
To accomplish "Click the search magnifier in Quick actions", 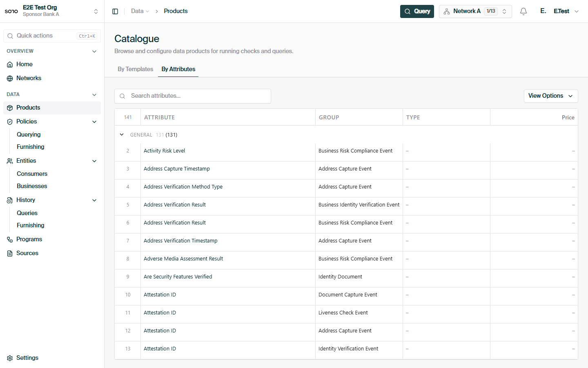I will (x=10, y=36).
